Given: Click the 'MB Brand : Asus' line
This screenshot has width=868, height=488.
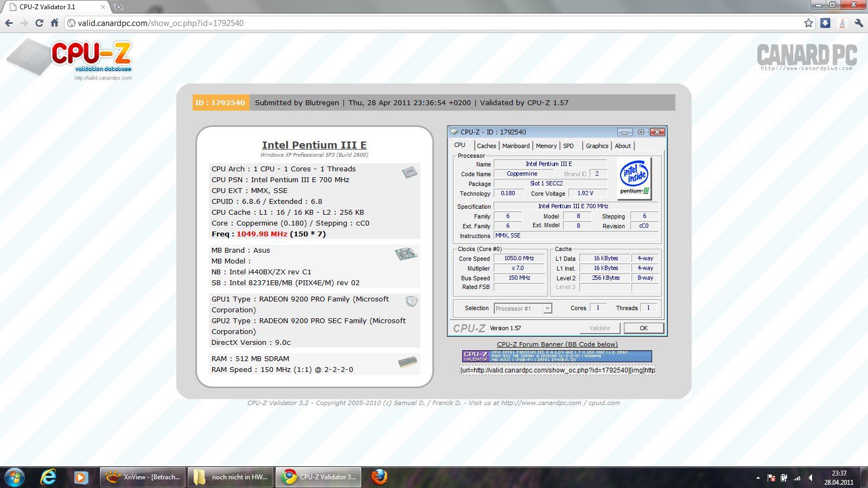Looking at the screenshot, I should [x=240, y=251].
